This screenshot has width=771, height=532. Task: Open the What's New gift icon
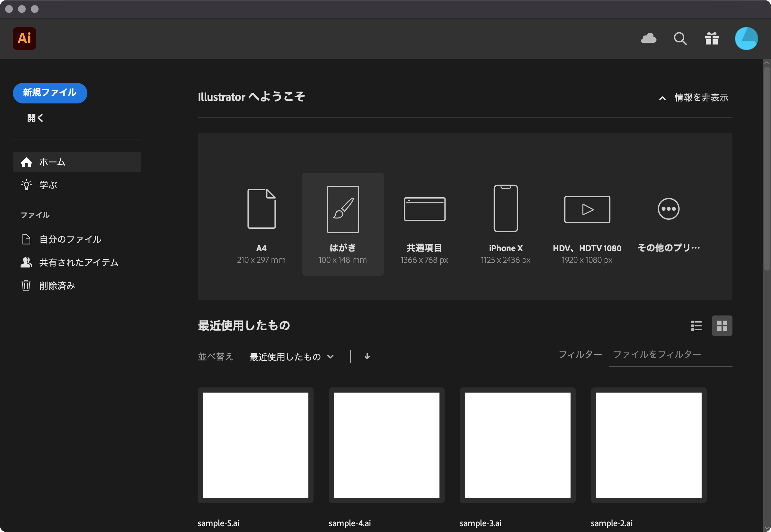click(712, 38)
